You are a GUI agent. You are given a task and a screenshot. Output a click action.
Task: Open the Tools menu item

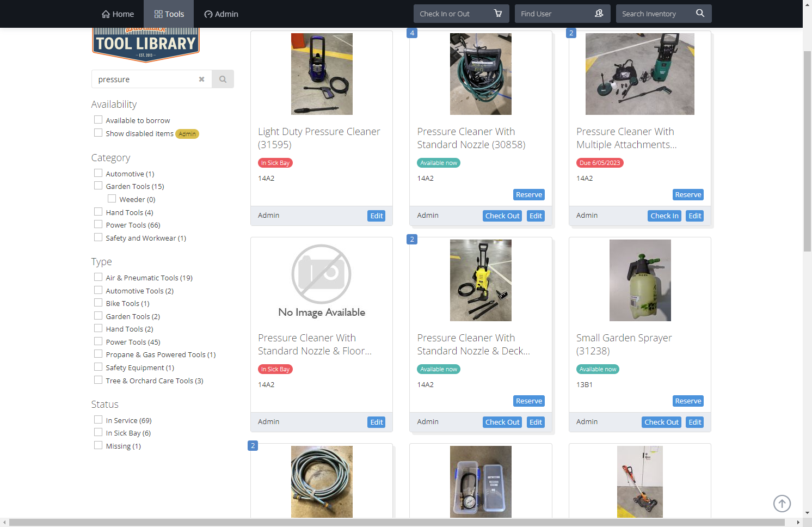[169, 14]
